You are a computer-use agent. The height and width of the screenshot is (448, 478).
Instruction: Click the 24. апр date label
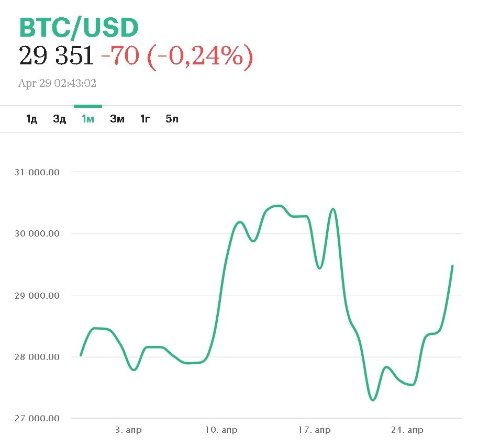[407, 430]
